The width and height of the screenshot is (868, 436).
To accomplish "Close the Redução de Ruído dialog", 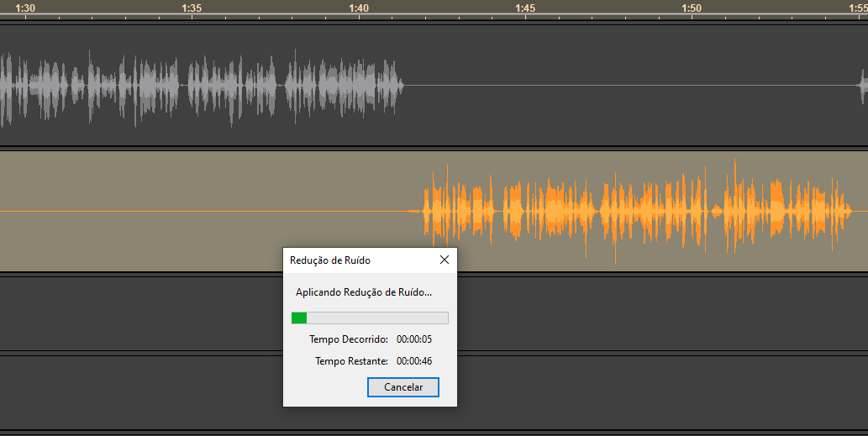I will point(444,260).
